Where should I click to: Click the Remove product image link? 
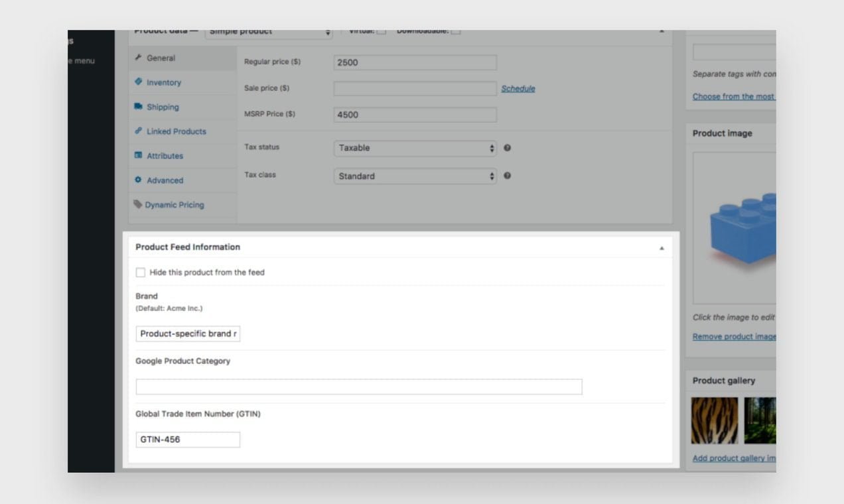(734, 337)
